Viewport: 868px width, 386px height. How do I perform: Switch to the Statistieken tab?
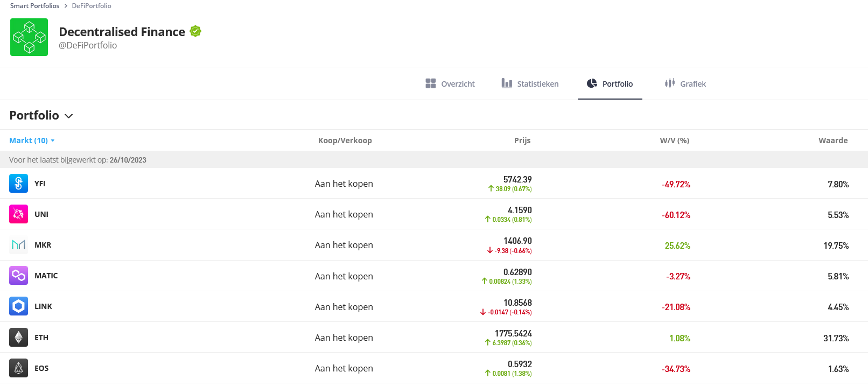(530, 83)
